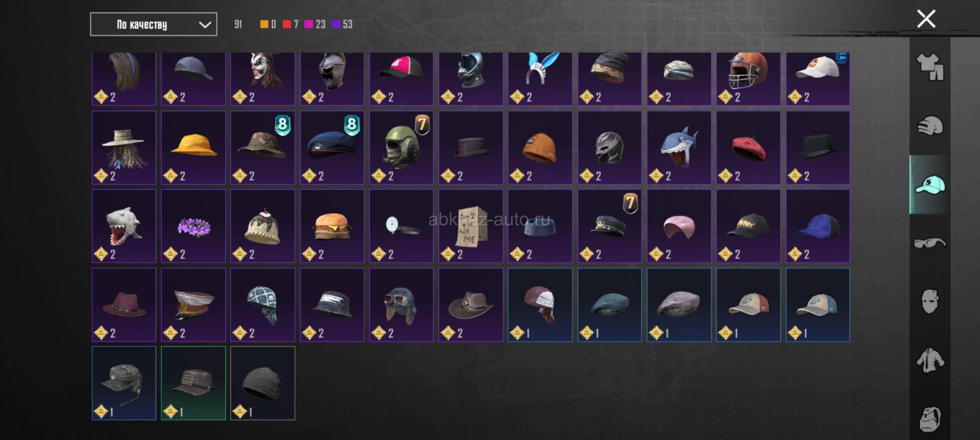This screenshot has height=440, width=980.
Task: Select the cardboard Kill Me box hat
Action: [471, 226]
